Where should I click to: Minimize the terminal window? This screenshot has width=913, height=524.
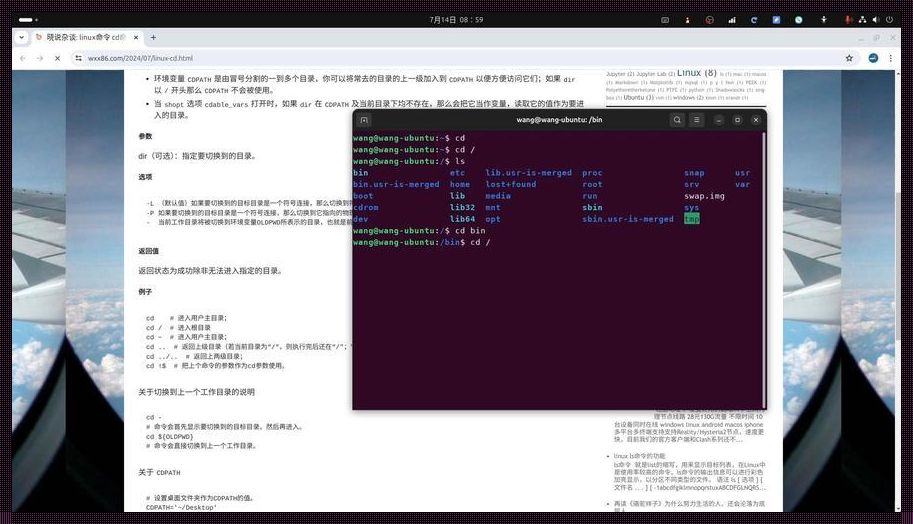(719, 120)
